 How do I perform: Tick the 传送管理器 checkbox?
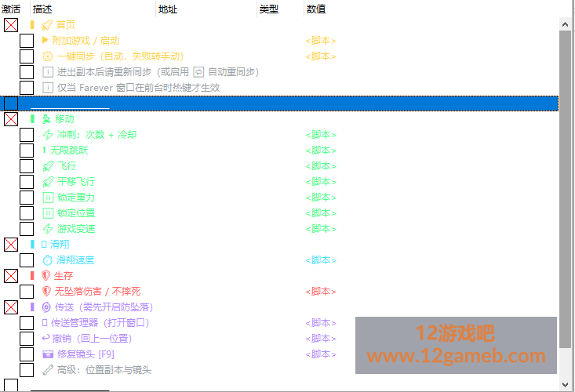pyautogui.click(x=27, y=323)
